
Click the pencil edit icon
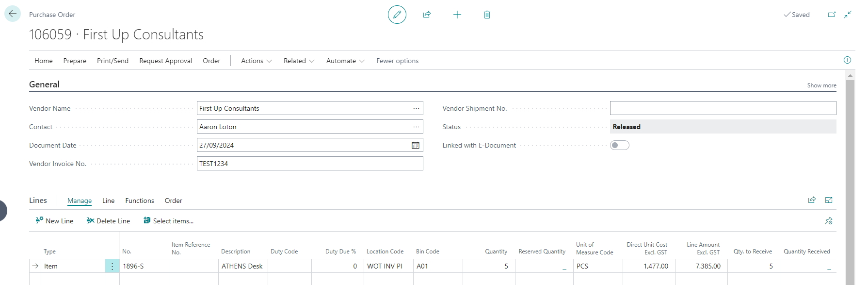click(x=397, y=15)
